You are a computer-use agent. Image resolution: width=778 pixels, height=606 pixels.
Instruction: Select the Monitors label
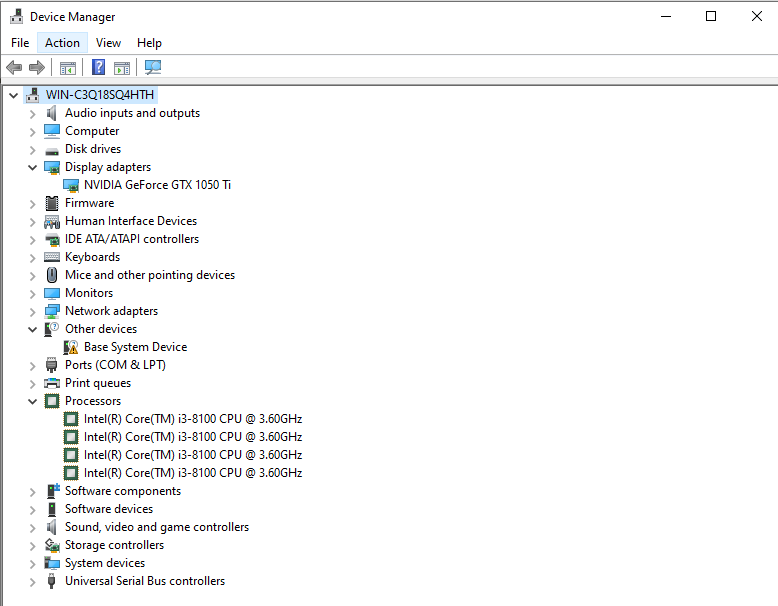click(x=89, y=293)
